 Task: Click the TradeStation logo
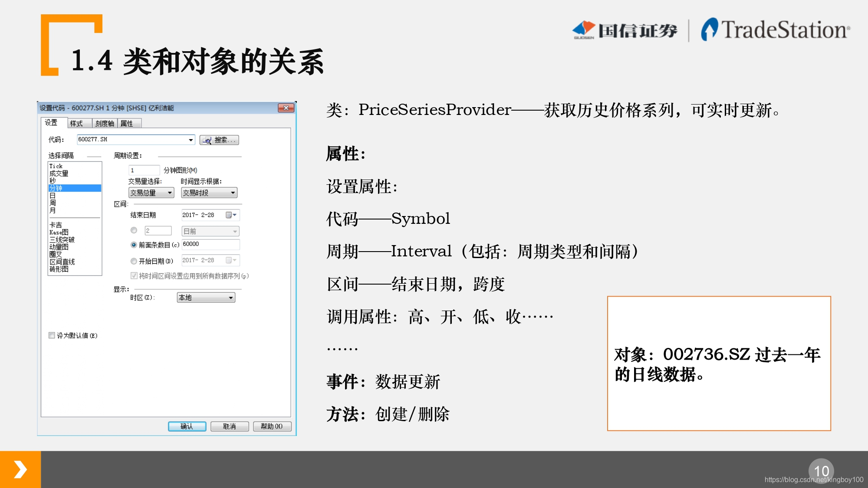click(x=775, y=30)
